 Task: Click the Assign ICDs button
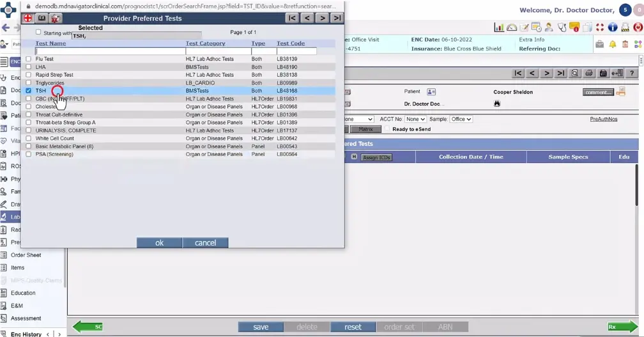point(377,157)
